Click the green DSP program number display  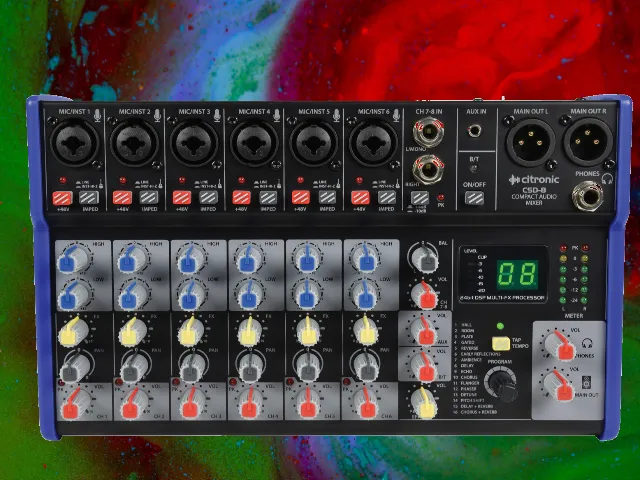click(x=517, y=272)
